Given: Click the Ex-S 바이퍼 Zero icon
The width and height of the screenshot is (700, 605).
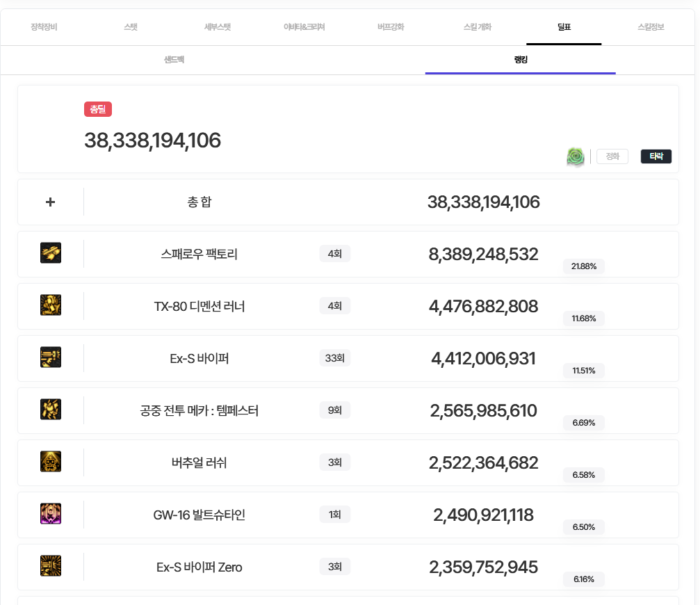Looking at the screenshot, I should [51, 566].
